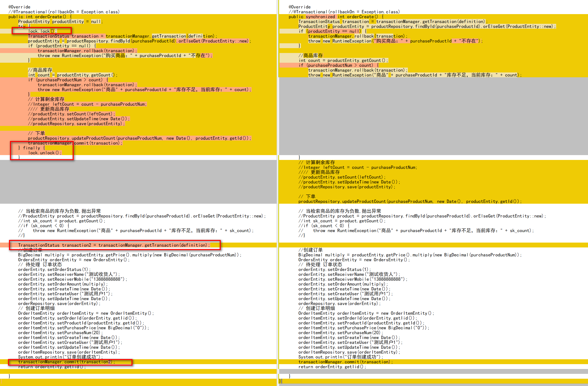Select "//商品库存" comment in left pane
The height and width of the screenshot is (386, 588).
pos(40,70)
